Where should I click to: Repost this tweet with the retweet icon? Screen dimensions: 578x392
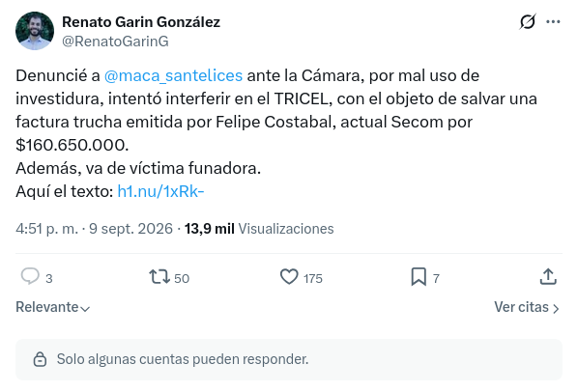tap(159, 277)
